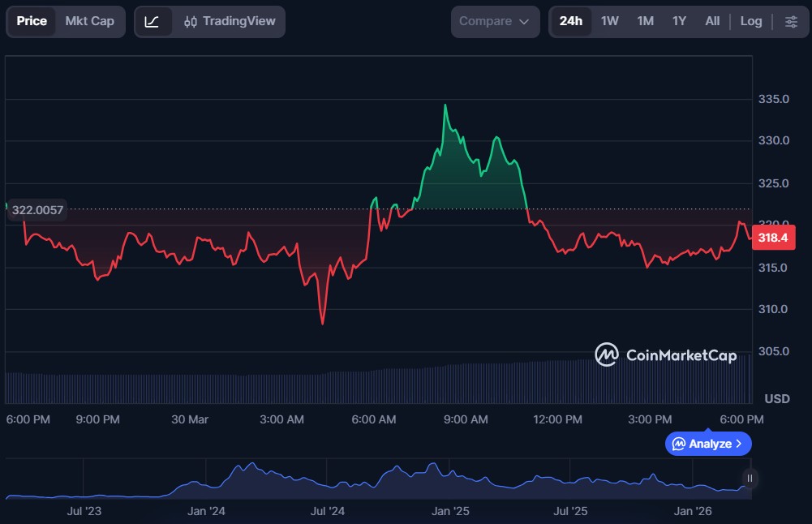
Task: Select the All time range tab
Action: (711, 21)
